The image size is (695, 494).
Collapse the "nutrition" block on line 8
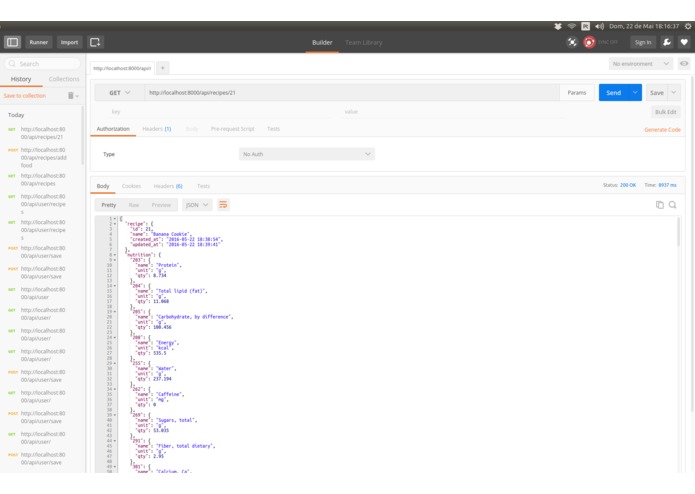(x=115, y=255)
